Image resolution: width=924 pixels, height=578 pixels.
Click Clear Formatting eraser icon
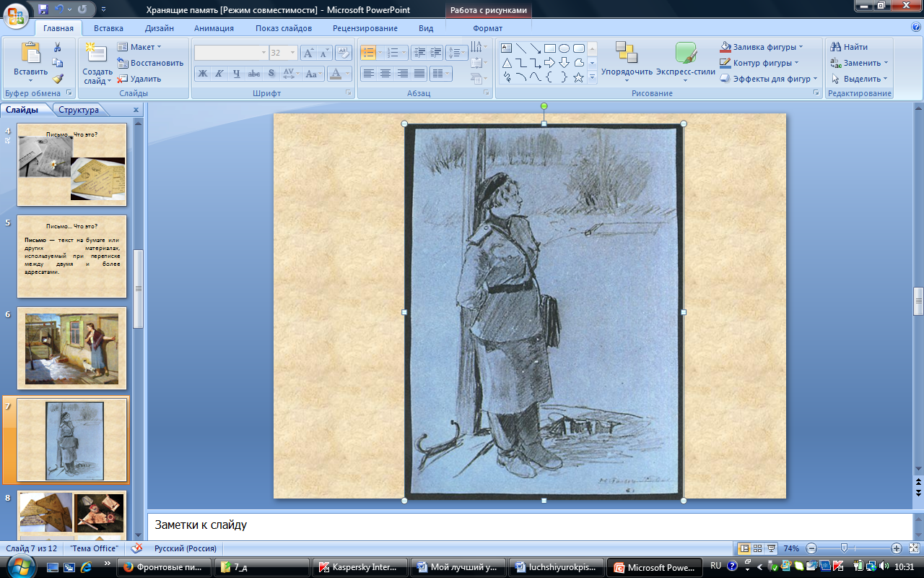(345, 53)
